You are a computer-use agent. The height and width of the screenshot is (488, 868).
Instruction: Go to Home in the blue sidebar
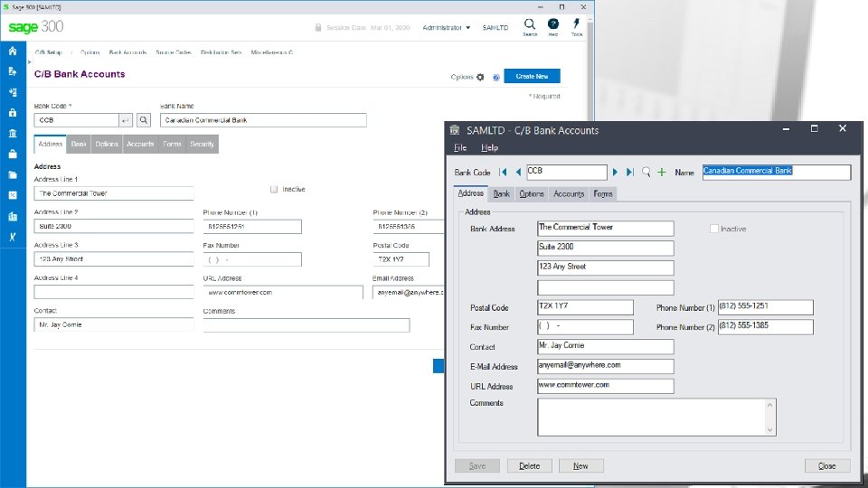pos(13,51)
